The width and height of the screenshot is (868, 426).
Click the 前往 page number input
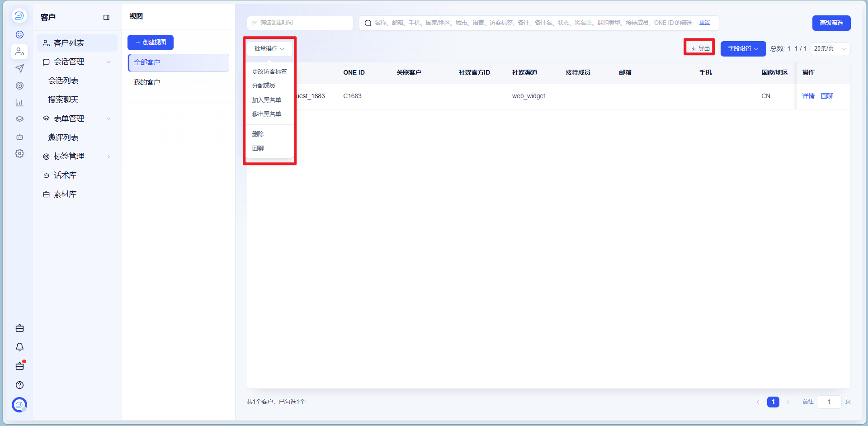click(829, 402)
